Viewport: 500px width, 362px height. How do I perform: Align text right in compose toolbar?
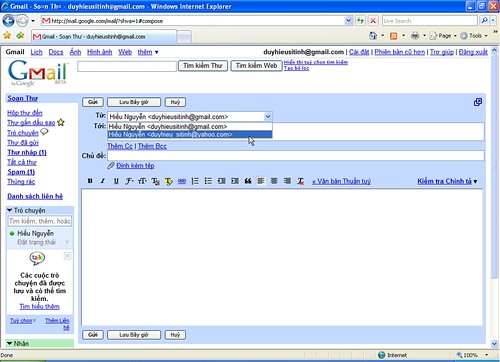point(287,181)
